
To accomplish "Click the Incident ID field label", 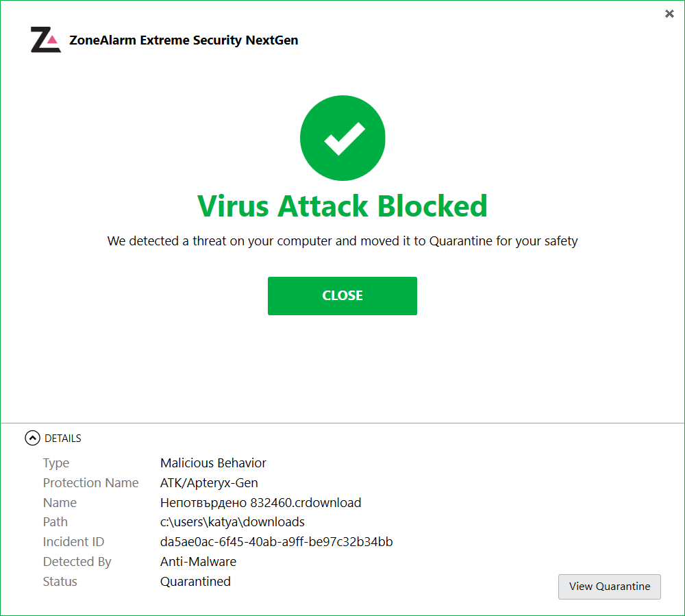I will tap(73, 542).
